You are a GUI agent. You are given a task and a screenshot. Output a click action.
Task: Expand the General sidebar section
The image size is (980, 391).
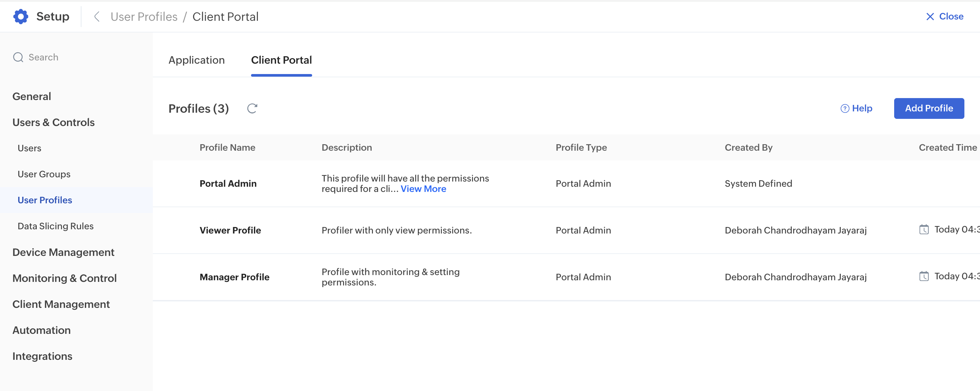coord(32,96)
